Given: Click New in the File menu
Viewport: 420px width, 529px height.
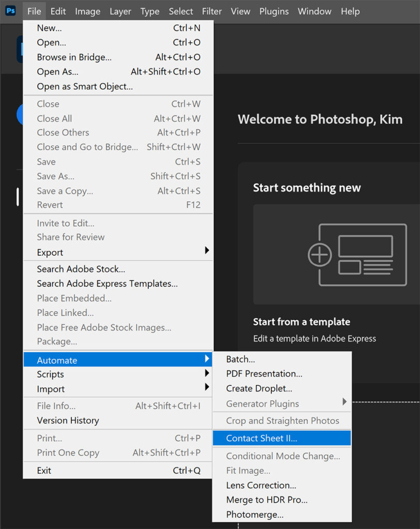Looking at the screenshot, I should click(49, 28).
